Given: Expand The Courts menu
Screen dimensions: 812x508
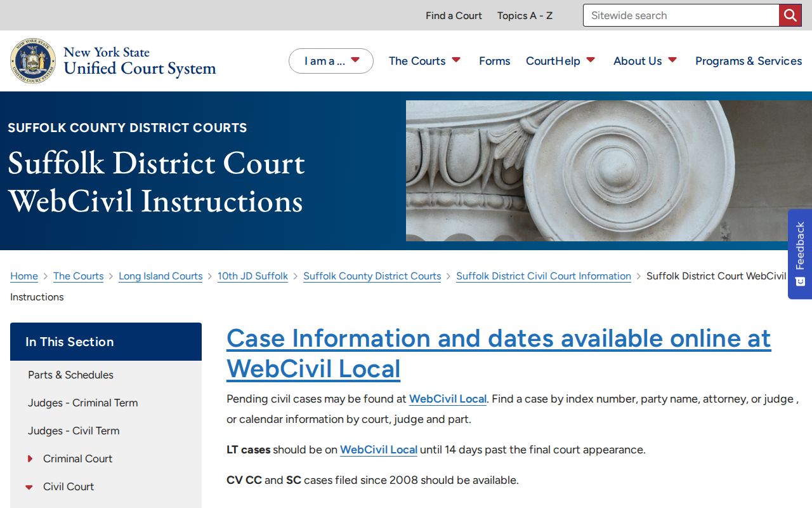Looking at the screenshot, I should click(424, 61).
